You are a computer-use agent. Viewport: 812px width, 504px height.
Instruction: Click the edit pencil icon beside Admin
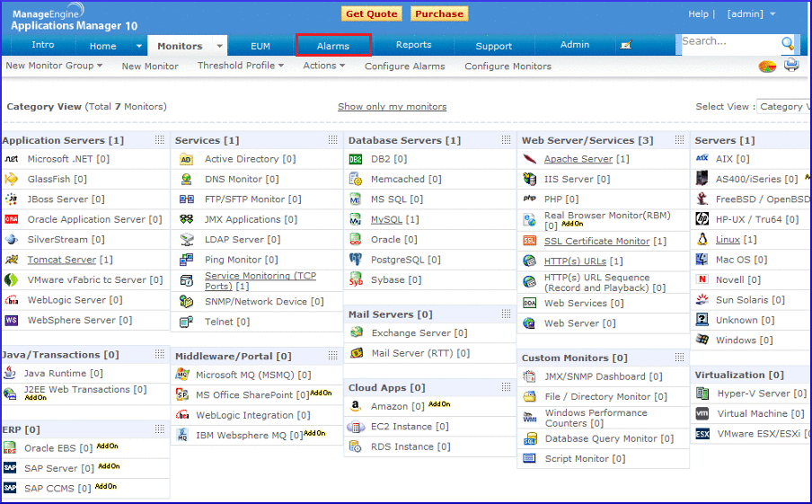click(x=625, y=46)
